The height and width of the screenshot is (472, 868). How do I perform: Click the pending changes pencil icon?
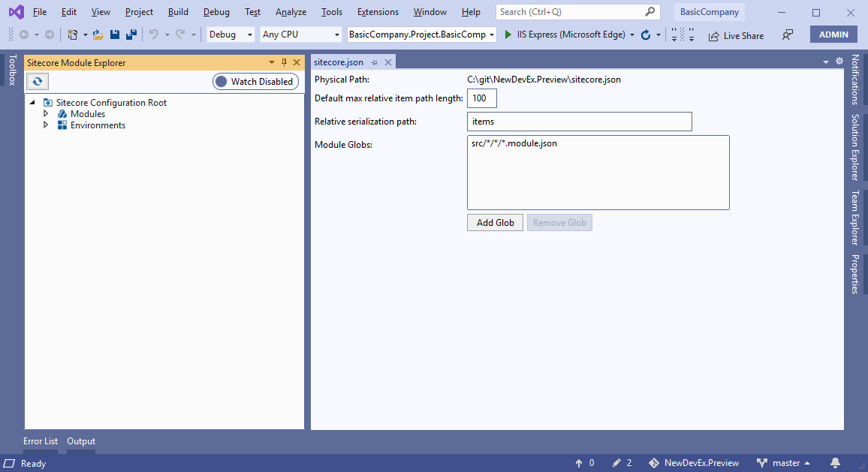pyautogui.click(x=616, y=462)
